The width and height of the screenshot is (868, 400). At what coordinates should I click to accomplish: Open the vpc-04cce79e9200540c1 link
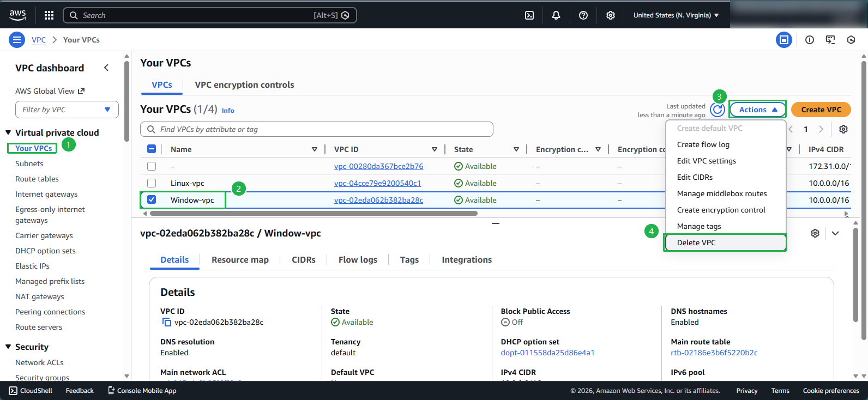click(377, 183)
